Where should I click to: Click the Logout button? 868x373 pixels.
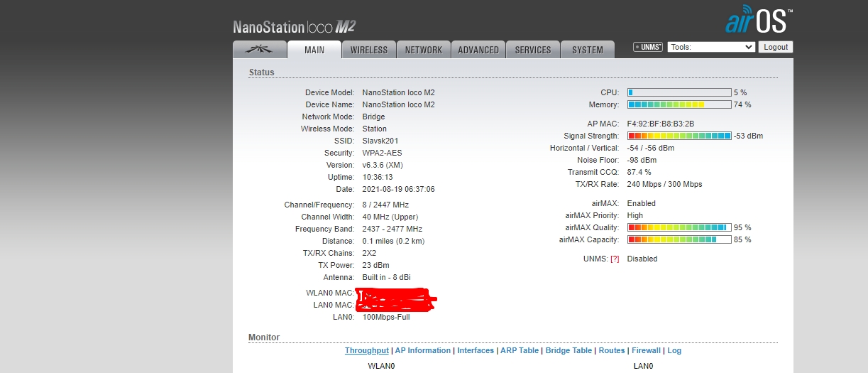(x=776, y=47)
